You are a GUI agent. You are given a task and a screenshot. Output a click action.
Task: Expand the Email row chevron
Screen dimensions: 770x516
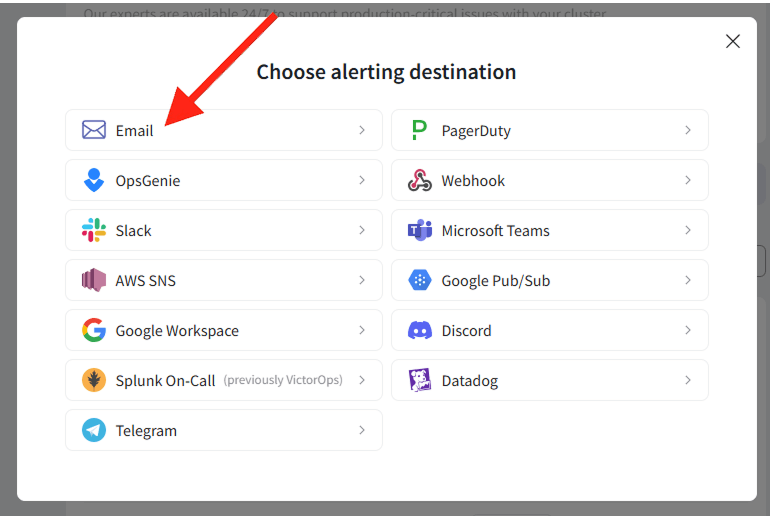pos(362,130)
